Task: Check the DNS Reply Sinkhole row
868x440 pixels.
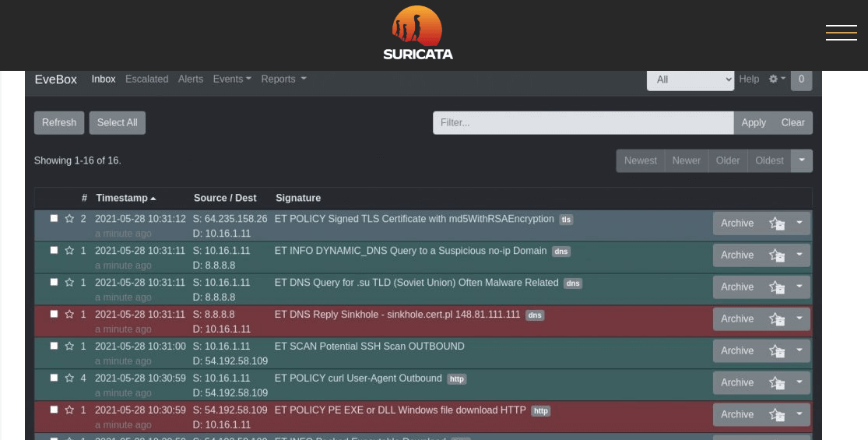Action: point(54,314)
